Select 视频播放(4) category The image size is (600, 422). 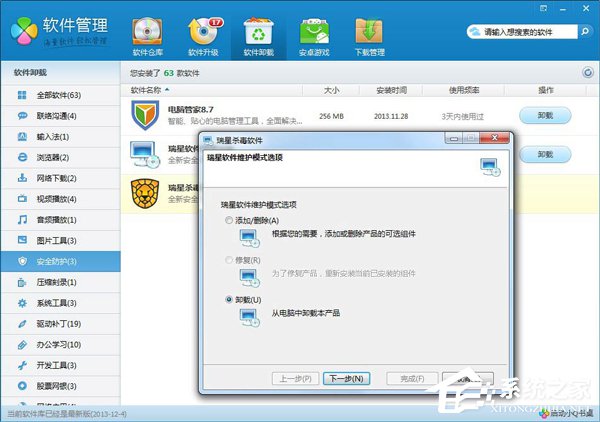click(x=60, y=199)
